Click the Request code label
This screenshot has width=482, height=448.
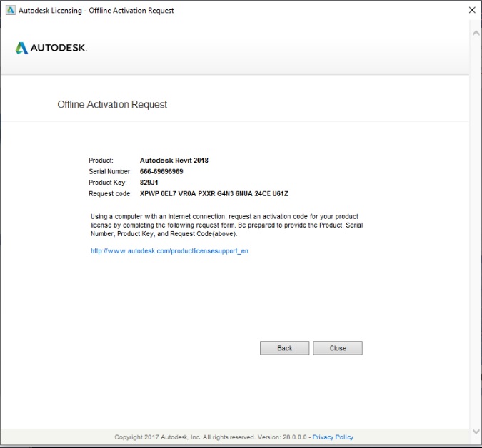(x=110, y=193)
